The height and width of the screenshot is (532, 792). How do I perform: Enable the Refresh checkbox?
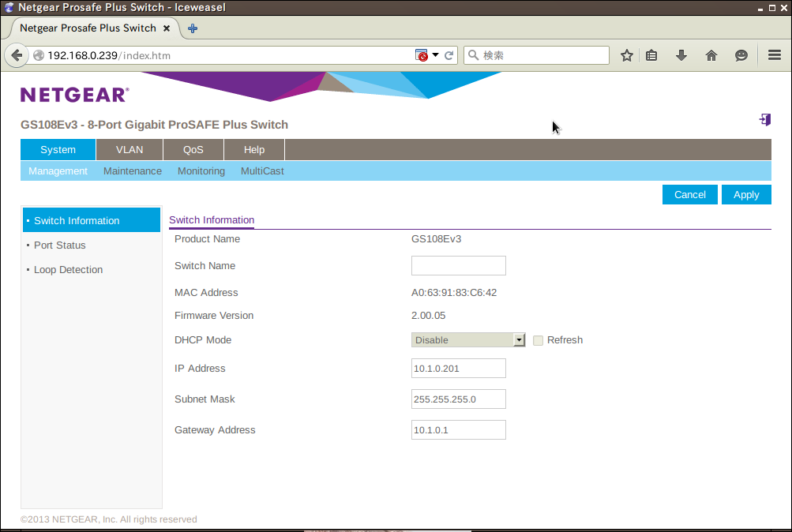point(538,340)
